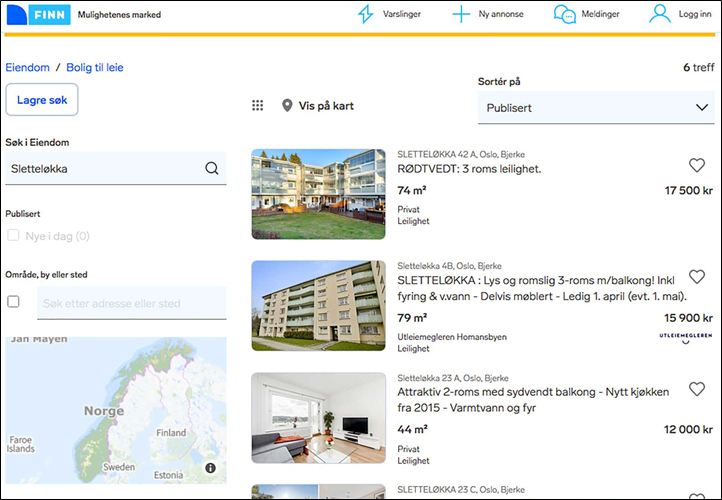
Task: Click Utleiemegleren Homansbyen text
Action: 452,337
